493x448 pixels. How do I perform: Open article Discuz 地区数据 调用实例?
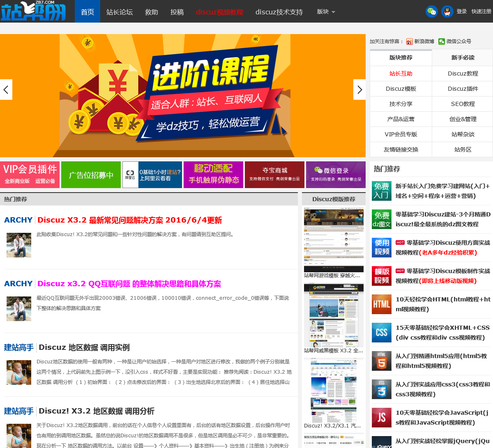84,347
